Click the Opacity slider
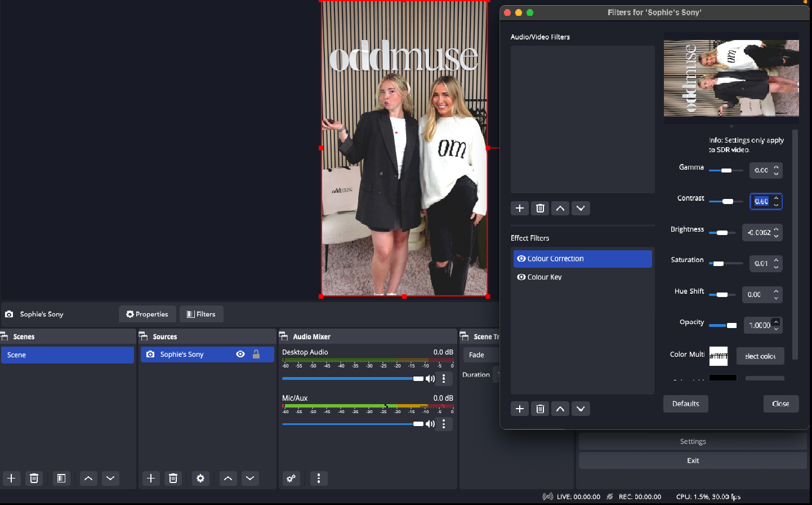The image size is (812, 505). click(x=723, y=325)
